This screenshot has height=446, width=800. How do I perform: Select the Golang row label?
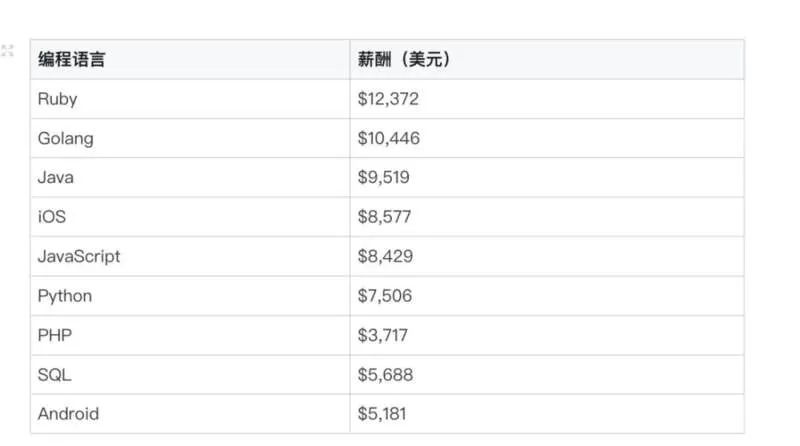click(x=66, y=139)
